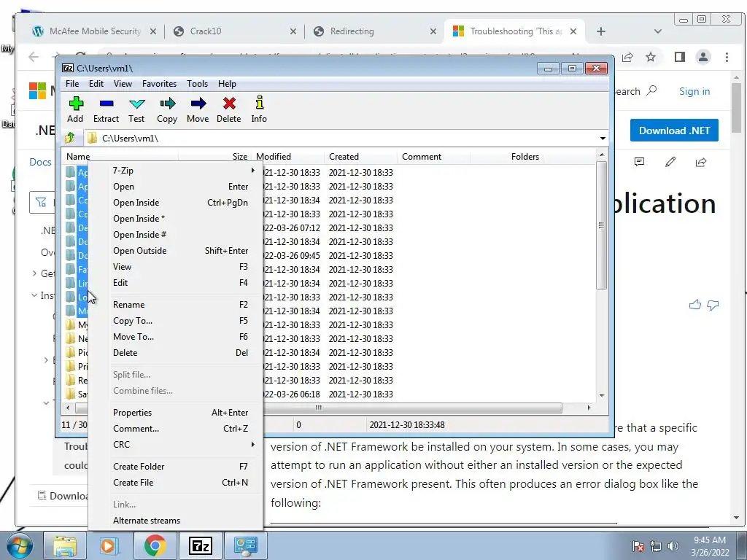Click the volume icon in system tray
The width and height of the screenshot is (747, 560).
(673, 545)
